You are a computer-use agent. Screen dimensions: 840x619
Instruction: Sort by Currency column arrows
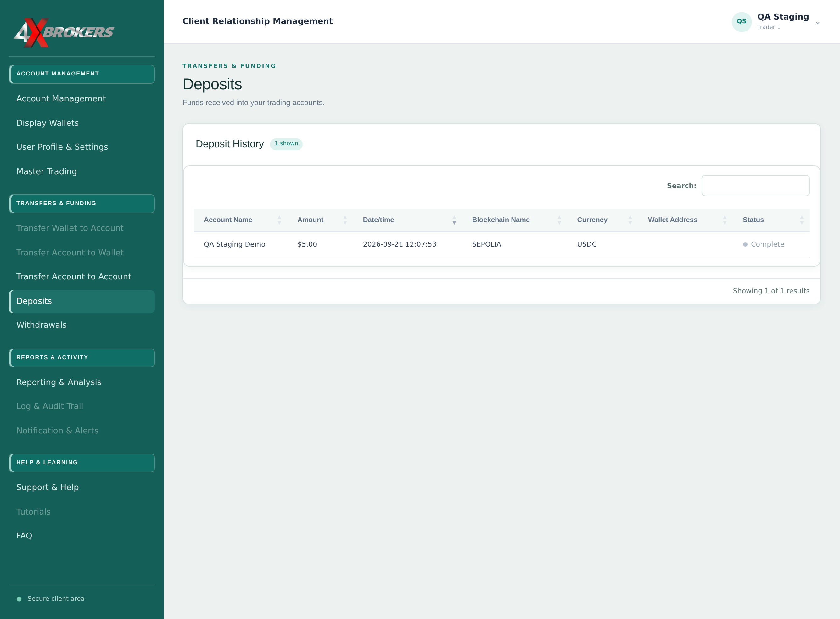click(630, 220)
